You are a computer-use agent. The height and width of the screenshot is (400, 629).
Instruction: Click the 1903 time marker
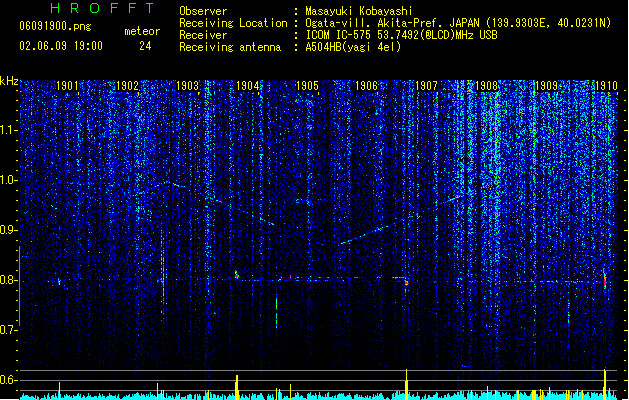pyautogui.click(x=187, y=86)
